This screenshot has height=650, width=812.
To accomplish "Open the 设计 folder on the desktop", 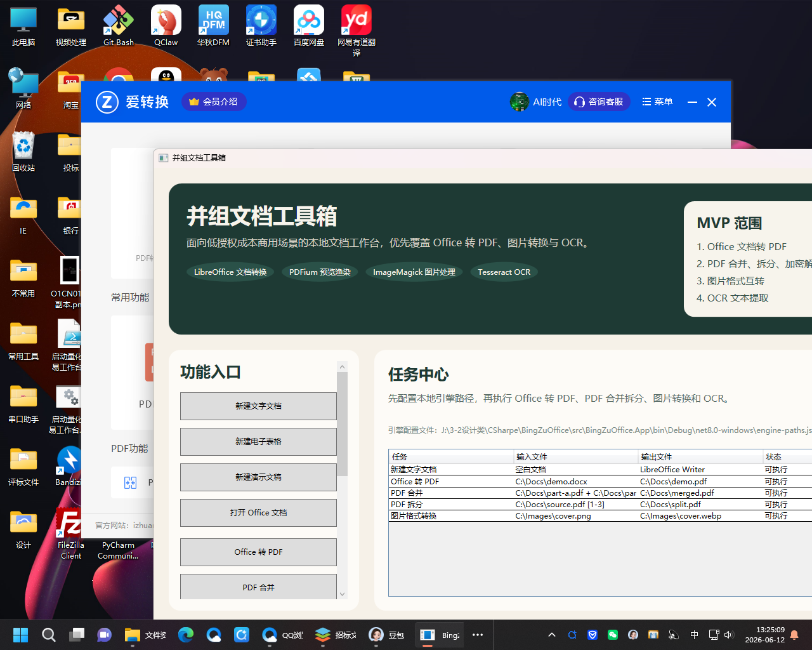I will pos(23,529).
